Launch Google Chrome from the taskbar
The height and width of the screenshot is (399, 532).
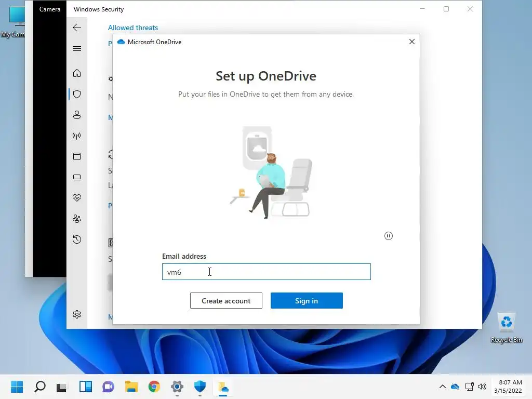tap(154, 387)
